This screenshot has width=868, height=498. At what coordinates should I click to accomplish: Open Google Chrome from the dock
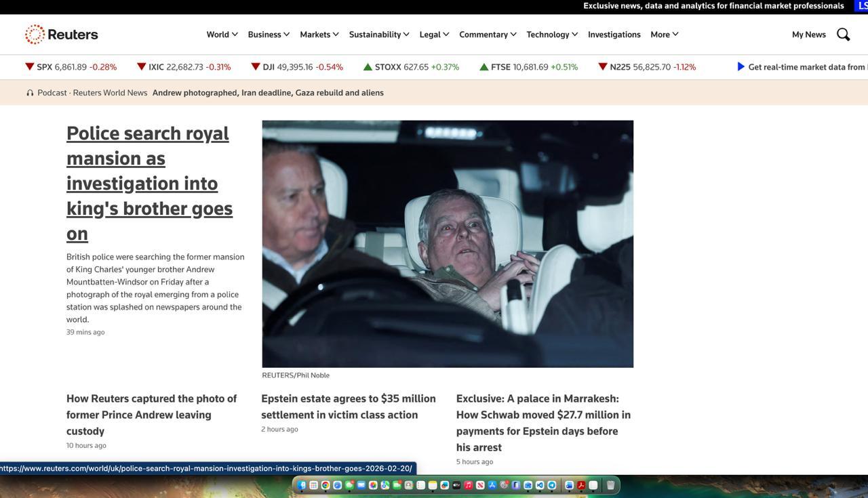tap(325, 485)
